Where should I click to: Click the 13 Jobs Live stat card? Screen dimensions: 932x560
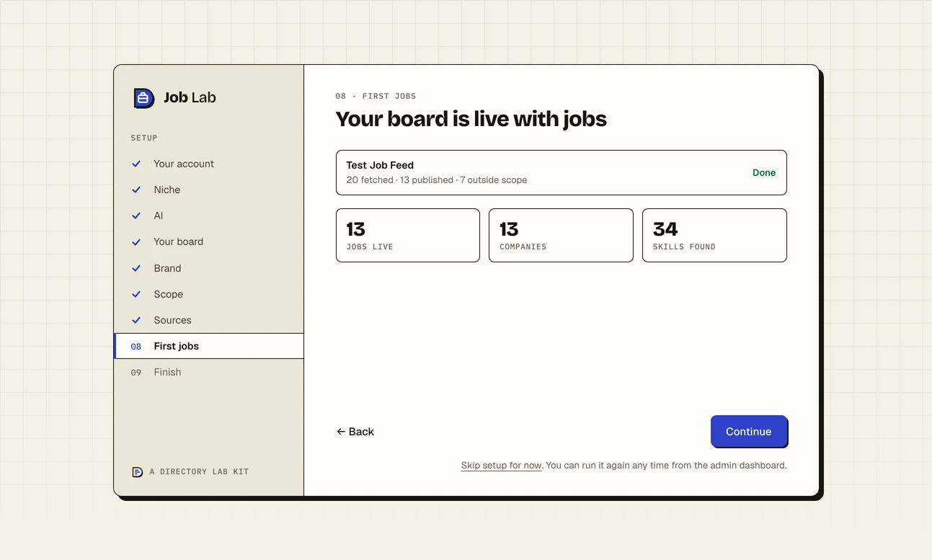click(408, 235)
